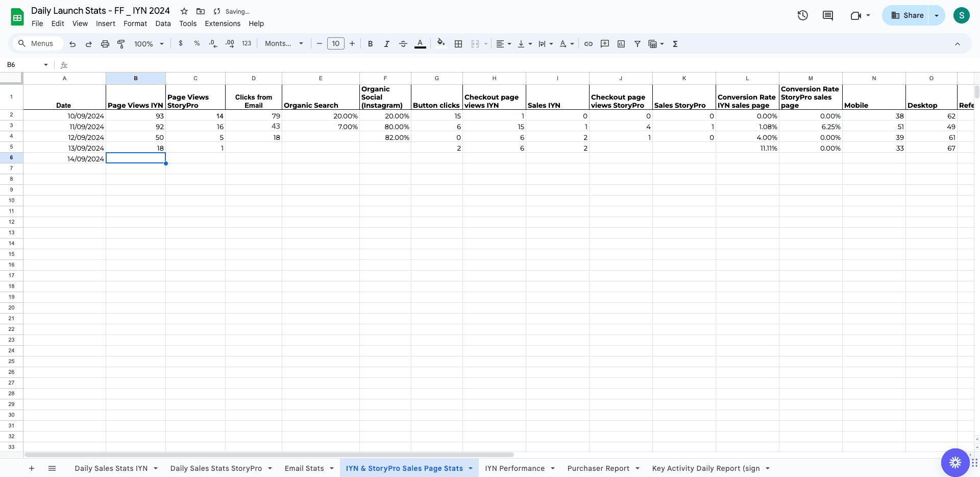
Task: Format as percent
Action: pyautogui.click(x=197, y=44)
